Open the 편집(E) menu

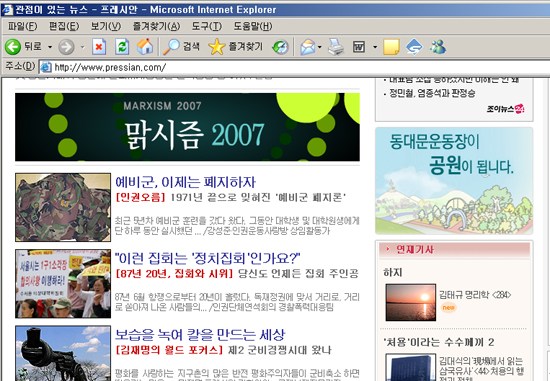click(x=64, y=26)
